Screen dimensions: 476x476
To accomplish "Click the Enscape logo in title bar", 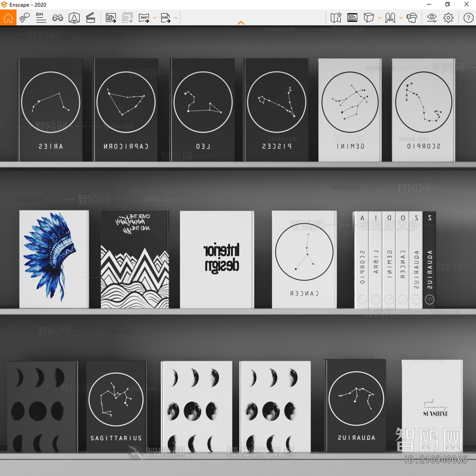I will (x=4, y=4).
